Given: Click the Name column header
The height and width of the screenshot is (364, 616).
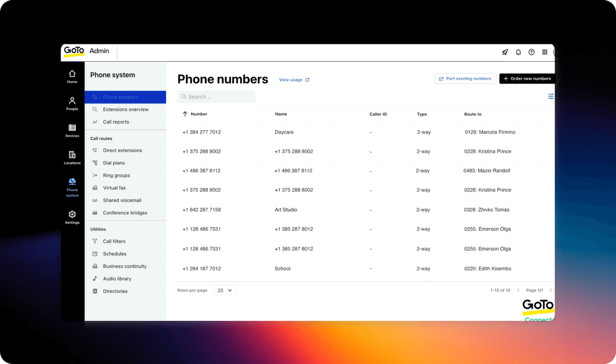Looking at the screenshot, I should [281, 114].
